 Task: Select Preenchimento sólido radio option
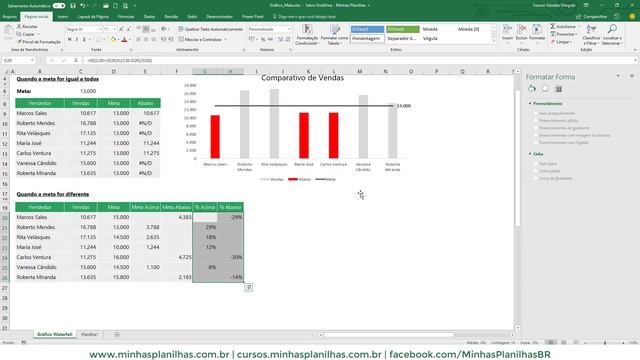(x=536, y=120)
